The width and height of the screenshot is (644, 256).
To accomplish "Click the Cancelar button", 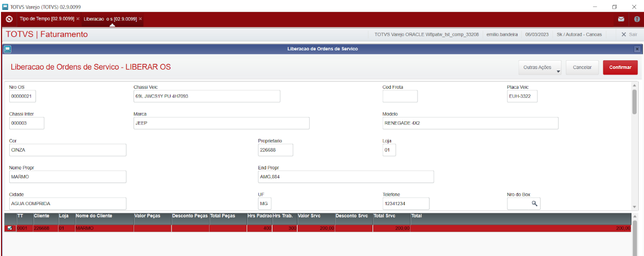I will point(582,68).
